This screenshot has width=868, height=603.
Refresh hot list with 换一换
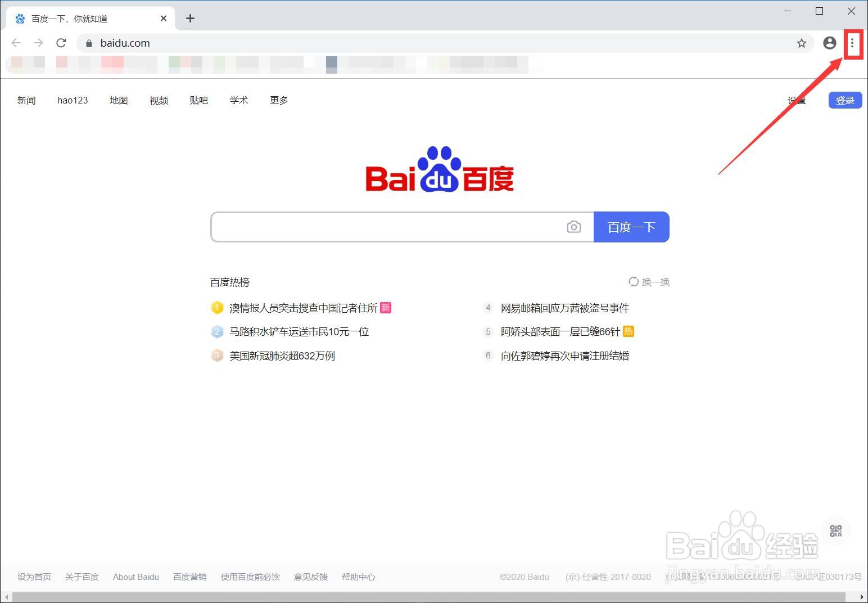coord(649,282)
